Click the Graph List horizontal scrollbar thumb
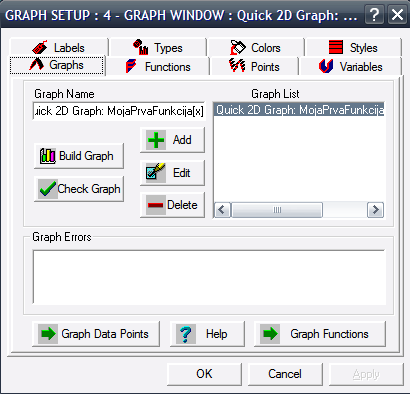 coord(277,210)
